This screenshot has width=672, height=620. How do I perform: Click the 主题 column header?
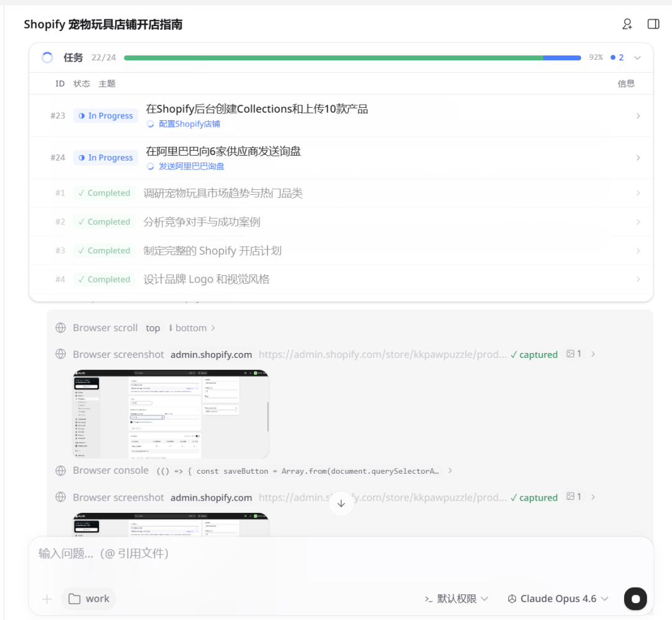pyautogui.click(x=107, y=83)
